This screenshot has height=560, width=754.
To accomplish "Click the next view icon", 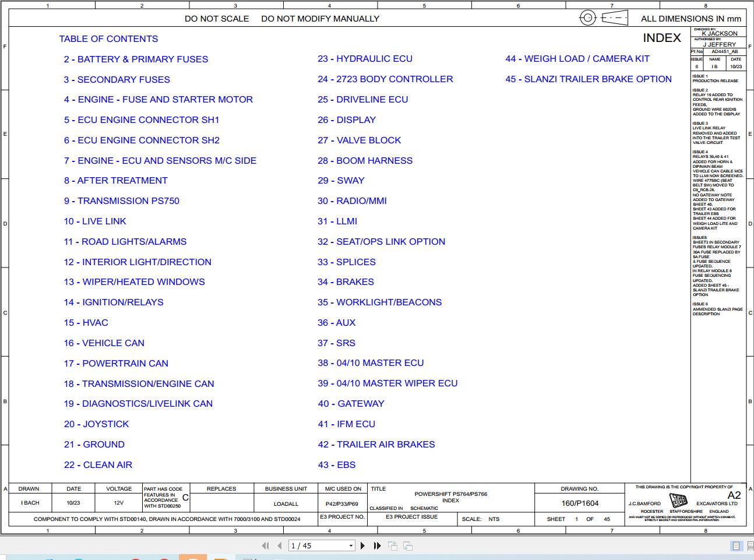I will (408, 546).
